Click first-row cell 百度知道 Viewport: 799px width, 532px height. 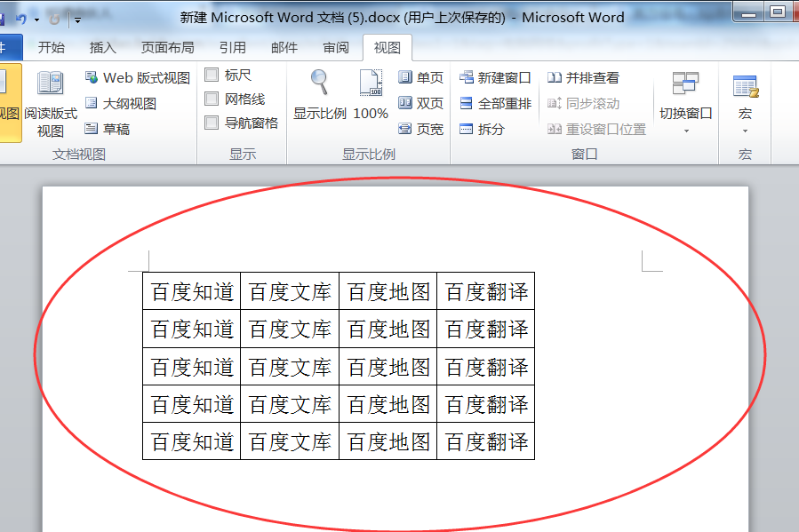tap(192, 291)
